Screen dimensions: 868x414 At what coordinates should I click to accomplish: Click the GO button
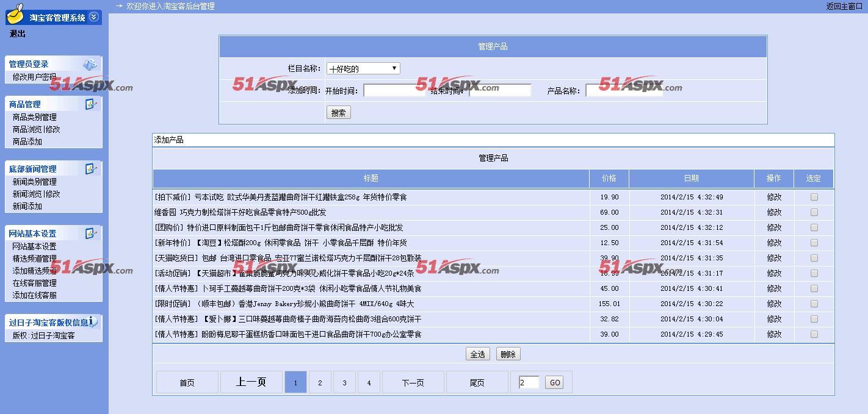click(554, 382)
